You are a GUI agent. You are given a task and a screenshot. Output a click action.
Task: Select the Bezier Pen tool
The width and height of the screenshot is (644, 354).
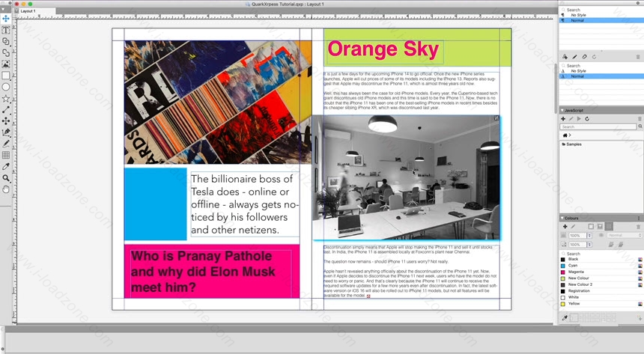point(6,132)
